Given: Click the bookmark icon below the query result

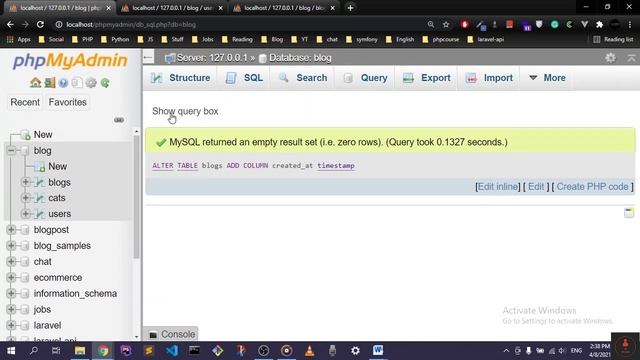Looking at the screenshot, I should coord(629,212).
